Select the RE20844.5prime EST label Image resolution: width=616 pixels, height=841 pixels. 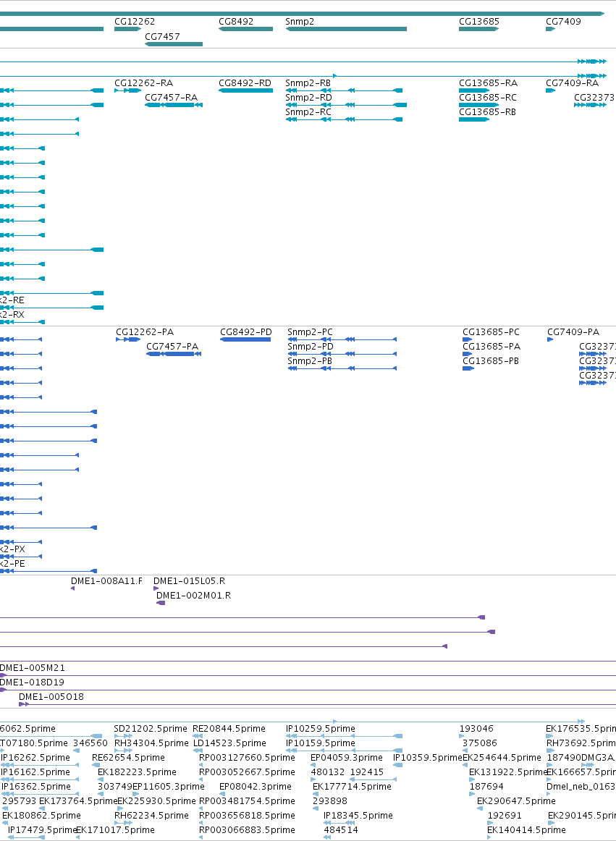229,728
